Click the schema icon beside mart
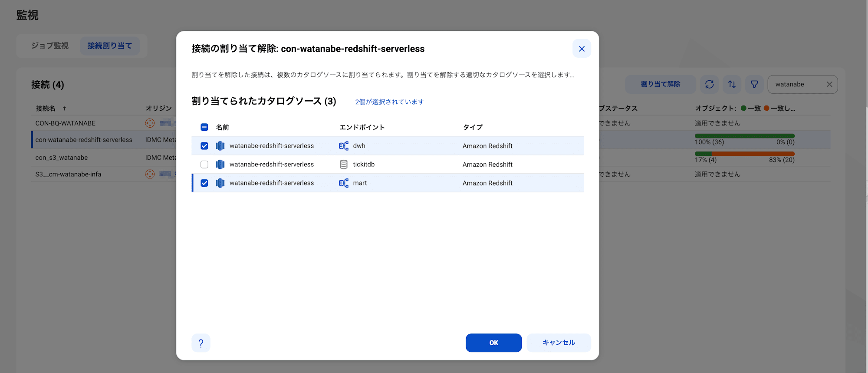868x373 pixels. [x=344, y=183]
